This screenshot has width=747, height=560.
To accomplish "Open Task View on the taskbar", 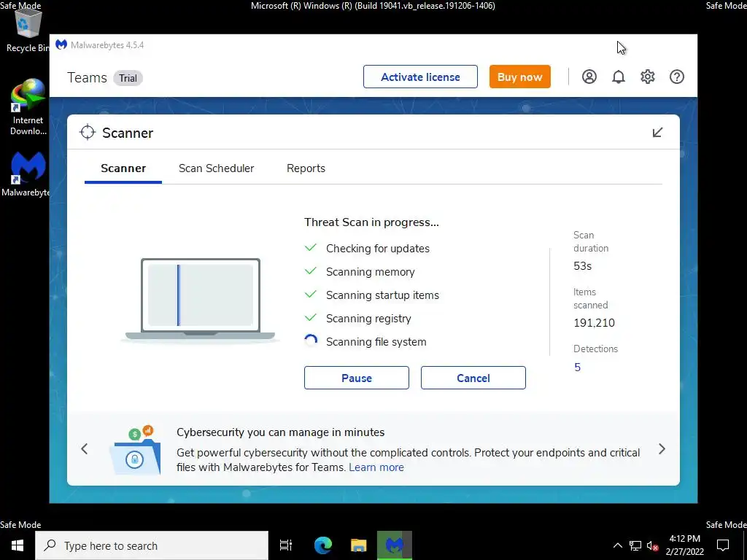I will tap(285, 545).
